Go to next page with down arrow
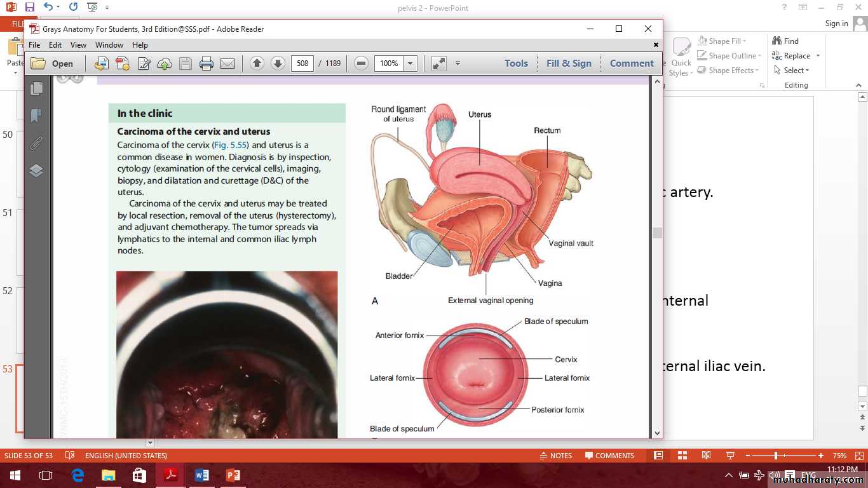This screenshot has height=488, width=868. click(x=278, y=64)
